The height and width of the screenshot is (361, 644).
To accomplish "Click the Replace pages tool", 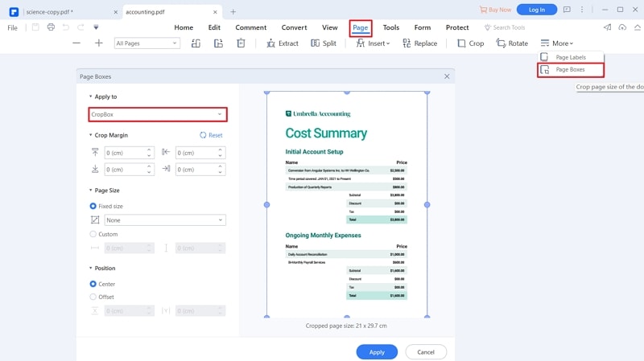I will point(419,43).
